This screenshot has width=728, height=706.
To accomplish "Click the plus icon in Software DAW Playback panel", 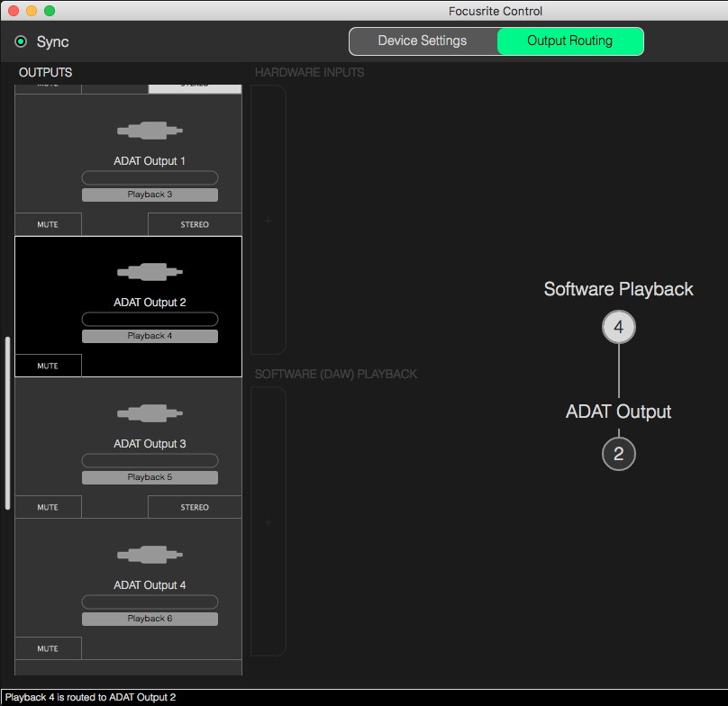I will click(x=266, y=522).
